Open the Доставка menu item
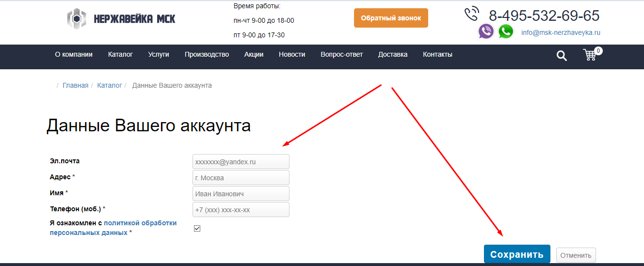This screenshot has width=644, height=266. (x=393, y=54)
